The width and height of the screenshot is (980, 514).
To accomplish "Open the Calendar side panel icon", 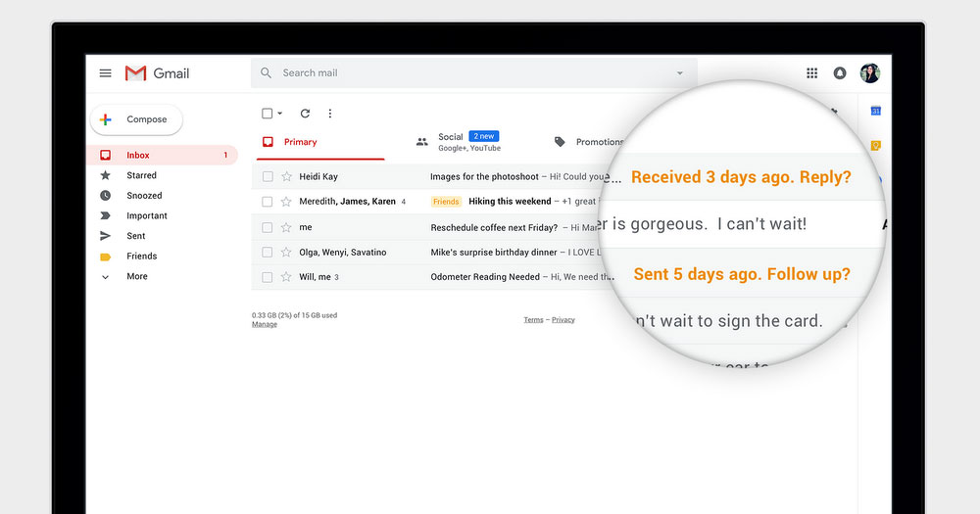I will click(875, 111).
